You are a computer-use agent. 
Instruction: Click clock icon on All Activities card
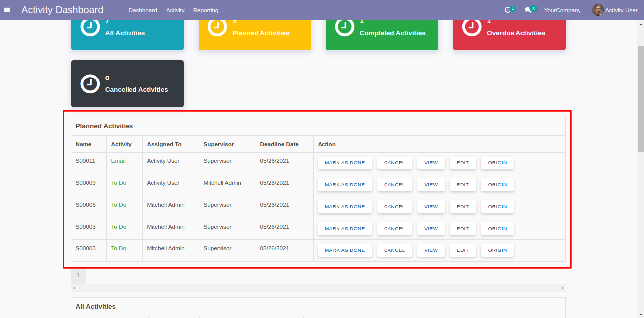(x=90, y=27)
